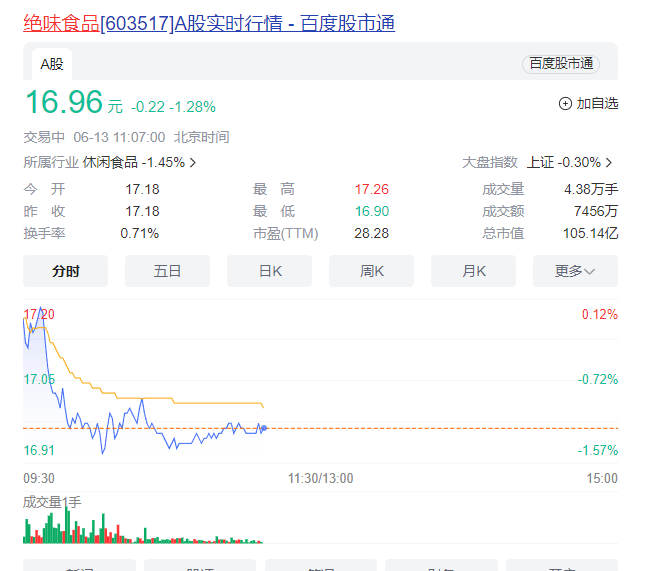Open the 绝味食品[603517] title link
The width and height of the screenshot is (657, 571).
[209, 23]
